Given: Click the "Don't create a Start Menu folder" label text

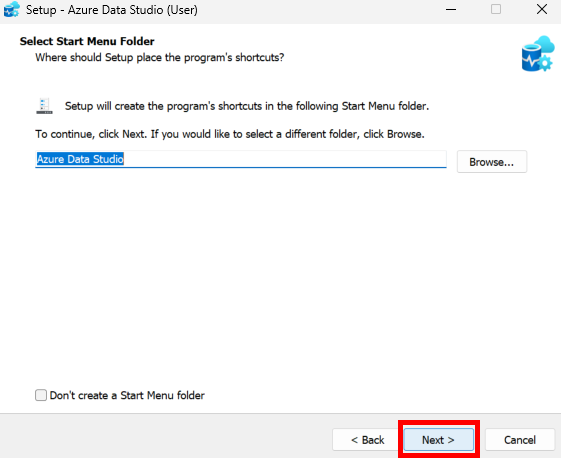Looking at the screenshot, I should tap(127, 395).
